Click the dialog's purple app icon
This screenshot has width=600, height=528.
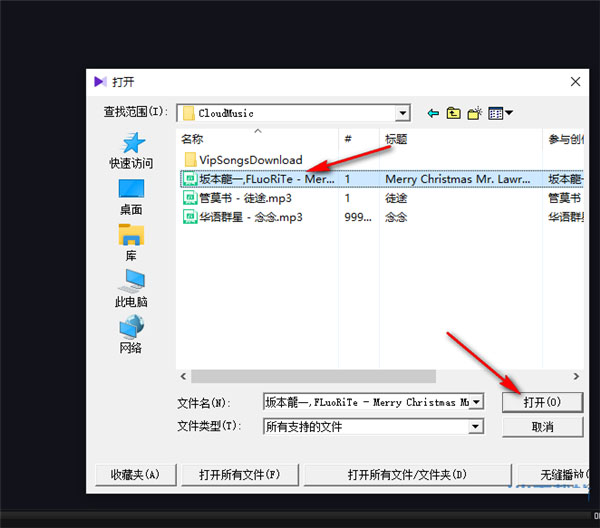100,81
